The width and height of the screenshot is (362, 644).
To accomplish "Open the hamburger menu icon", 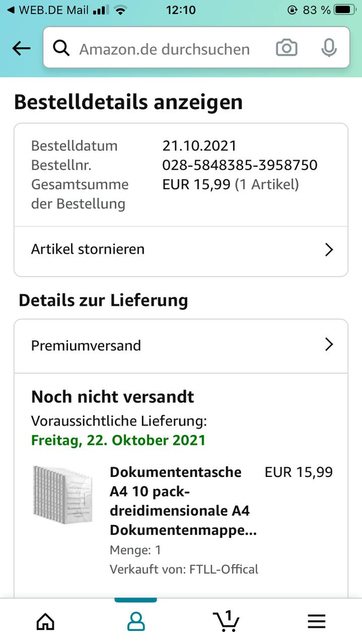I will click(317, 622).
